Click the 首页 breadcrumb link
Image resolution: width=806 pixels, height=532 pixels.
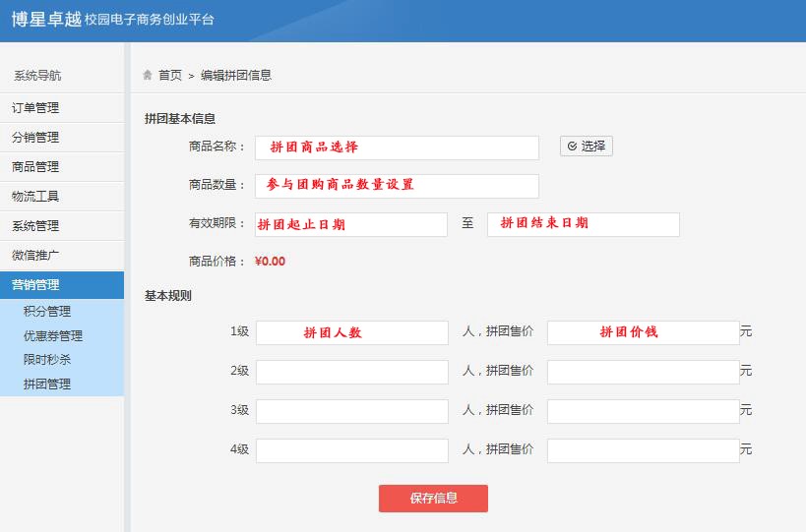coord(170,75)
